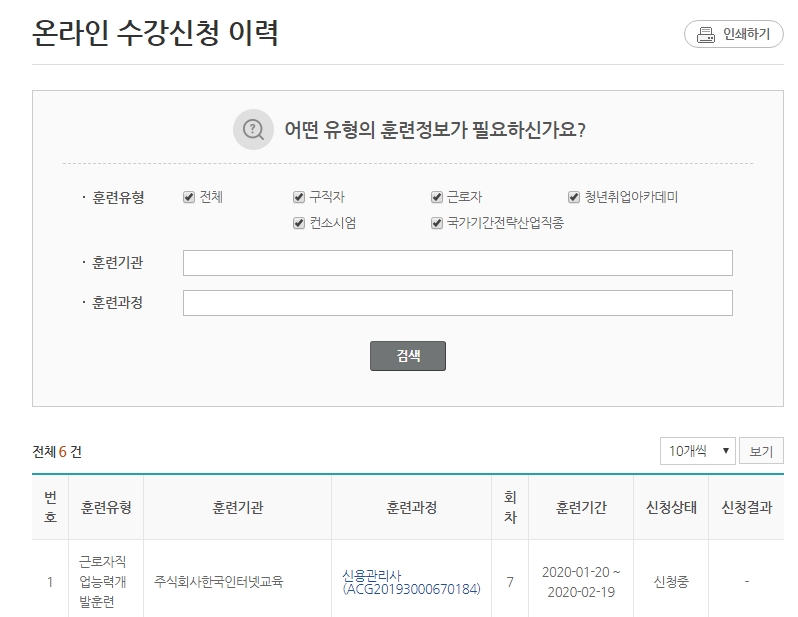Image resolution: width=798 pixels, height=617 pixels.
Task: Click the 훈련기간 column header
Action: [581, 507]
